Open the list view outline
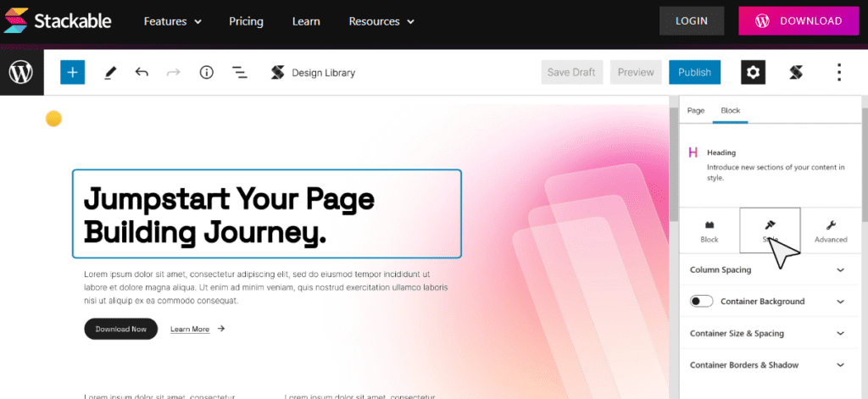 tap(240, 73)
